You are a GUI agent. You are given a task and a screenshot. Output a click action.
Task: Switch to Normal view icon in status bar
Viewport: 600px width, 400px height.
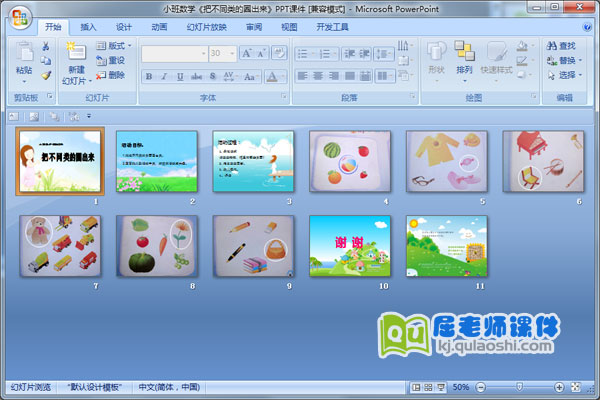pos(416,387)
